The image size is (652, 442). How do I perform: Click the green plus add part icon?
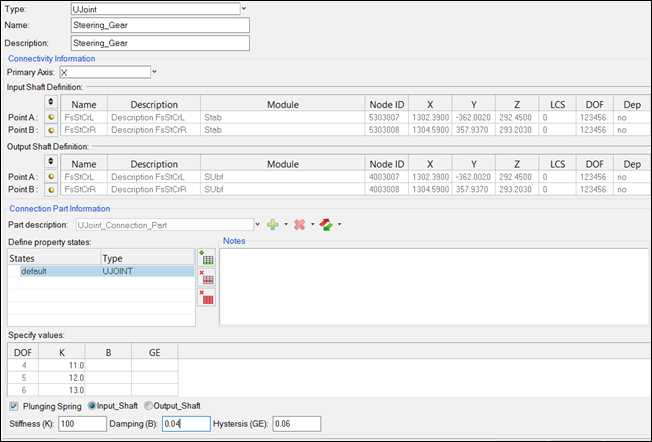273,225
